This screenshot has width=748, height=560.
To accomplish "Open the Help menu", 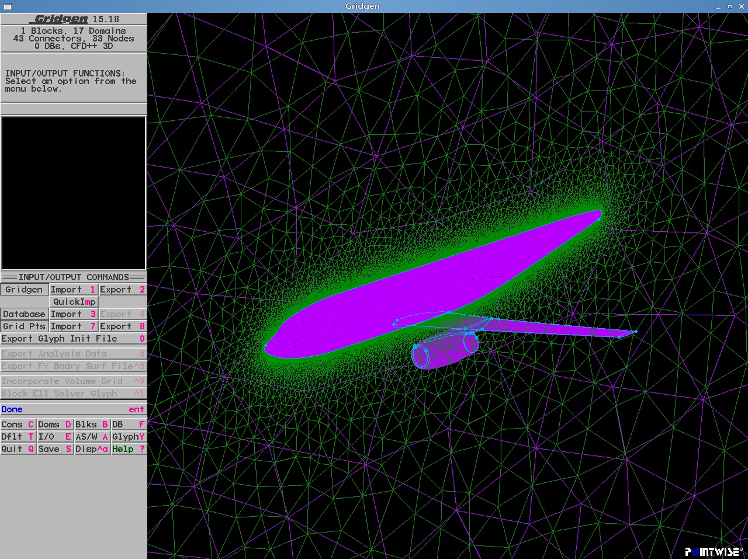I will (x=129, y=449).
